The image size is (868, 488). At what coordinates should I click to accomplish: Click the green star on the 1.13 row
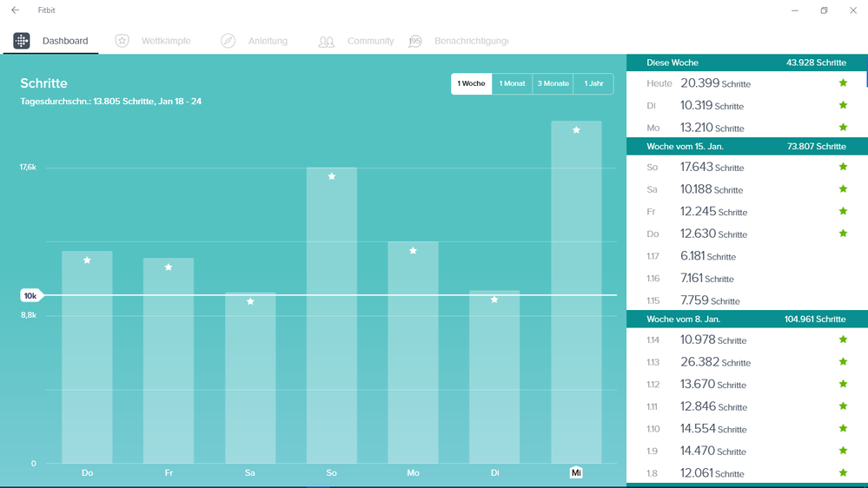[x=843, y=361]
